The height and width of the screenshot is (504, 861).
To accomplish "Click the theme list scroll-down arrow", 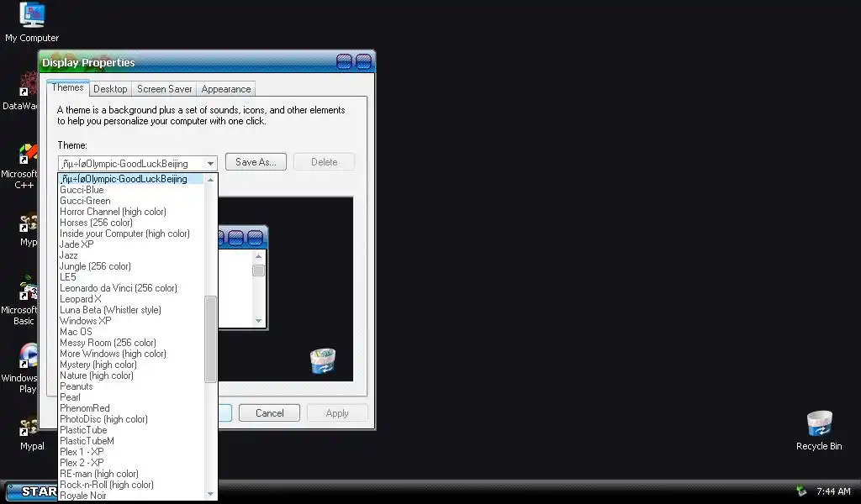I will (x=210, y=494).
